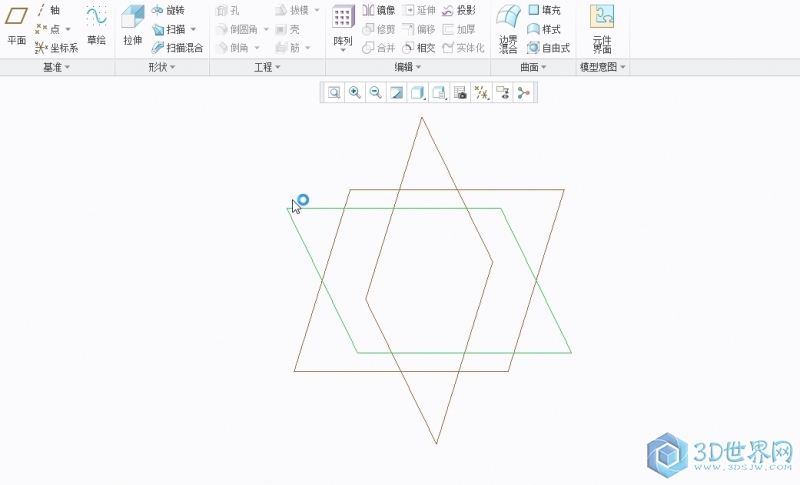Select the 轴 (Axis) datum tool
This screenshot has height=485, width=800.
point(48,10)
